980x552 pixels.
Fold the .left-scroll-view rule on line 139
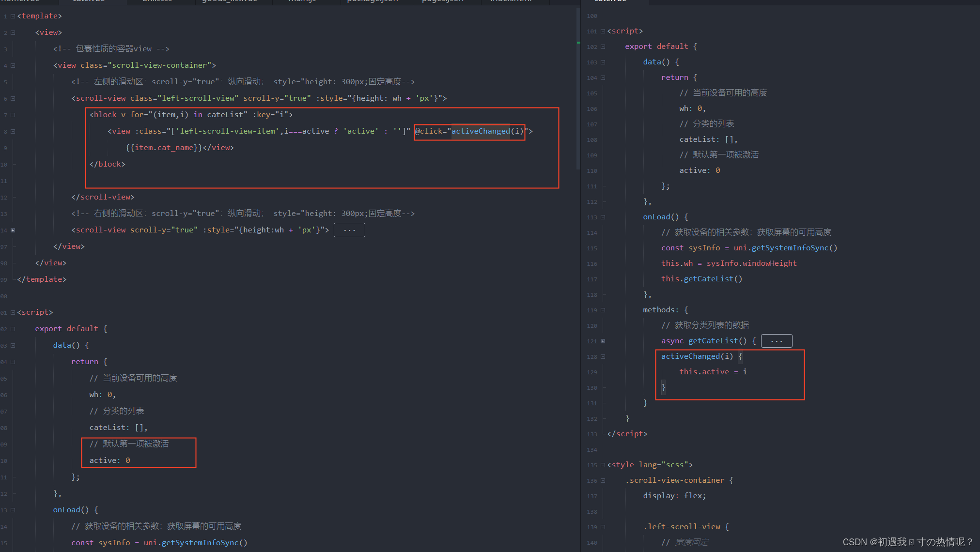pos(603,527)
